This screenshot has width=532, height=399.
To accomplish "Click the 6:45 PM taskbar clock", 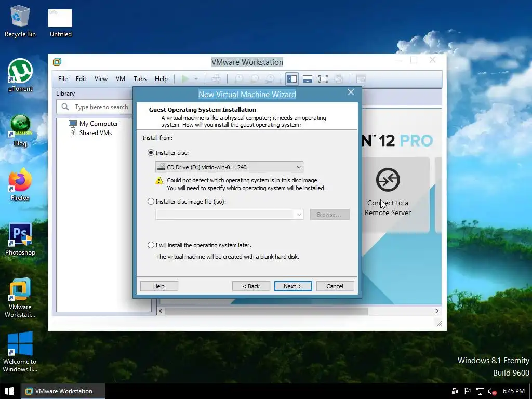I will (513, 391).
